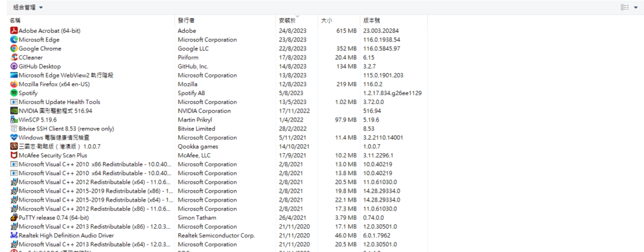Select the CCleaner icon
The image size is (644, 252).
coord(14,57)
